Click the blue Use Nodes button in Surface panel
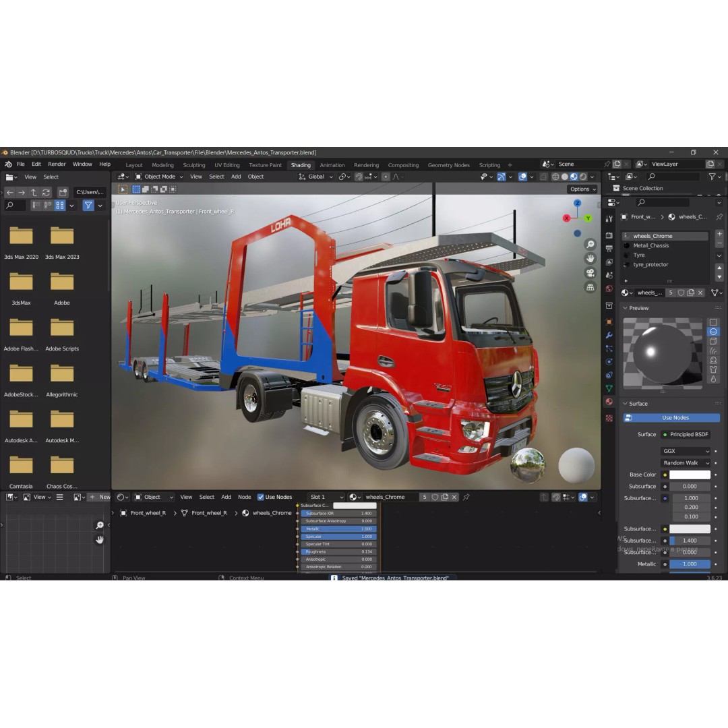 (x=671, y=418)
